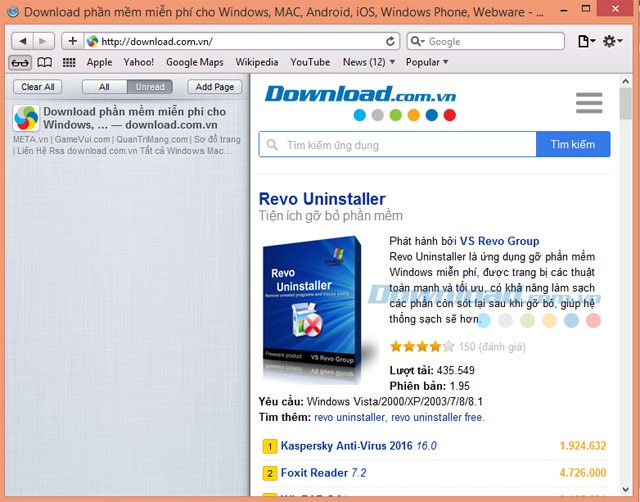
Task: Click the red dot under the logo
Action: pos(450,115)
